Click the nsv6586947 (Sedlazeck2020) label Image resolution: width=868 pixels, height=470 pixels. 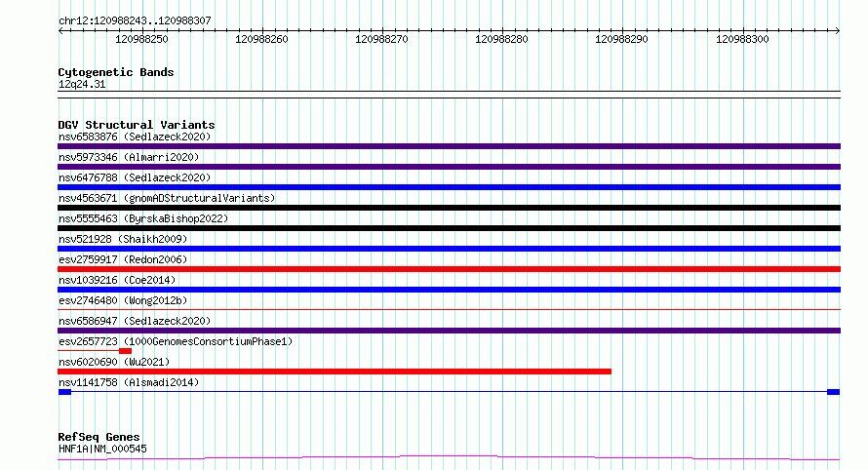135,321
